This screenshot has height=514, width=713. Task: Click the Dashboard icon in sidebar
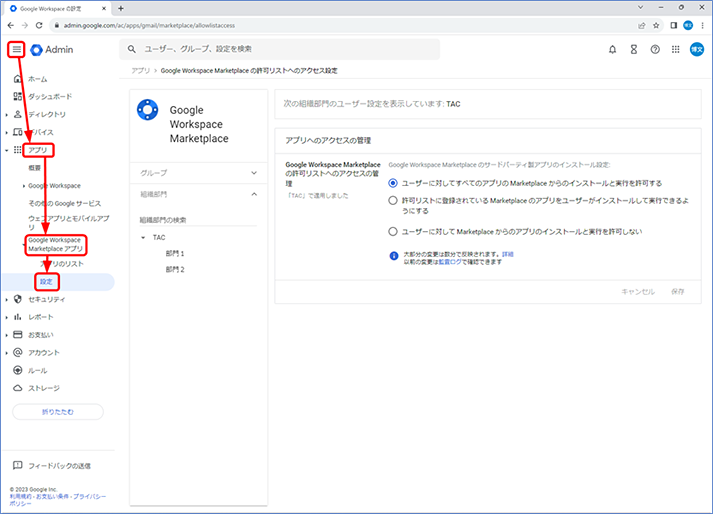coord(18,96)
